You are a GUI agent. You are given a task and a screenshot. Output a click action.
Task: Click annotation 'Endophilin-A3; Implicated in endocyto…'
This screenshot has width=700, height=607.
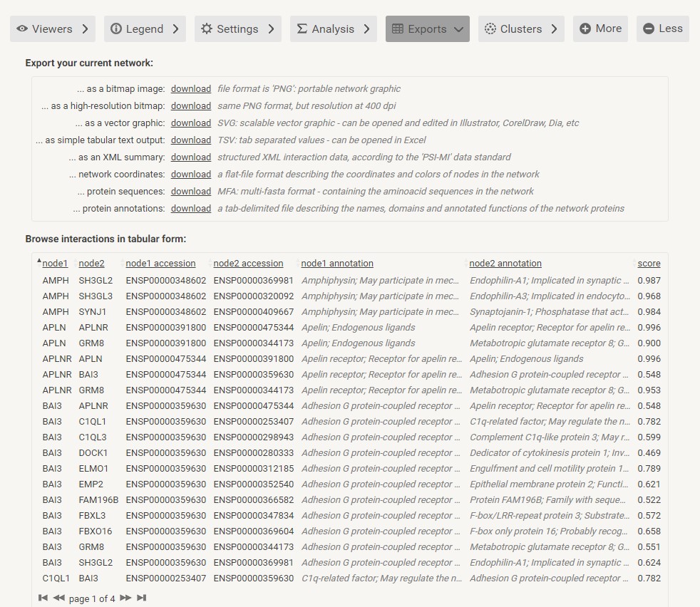point(550,296)
